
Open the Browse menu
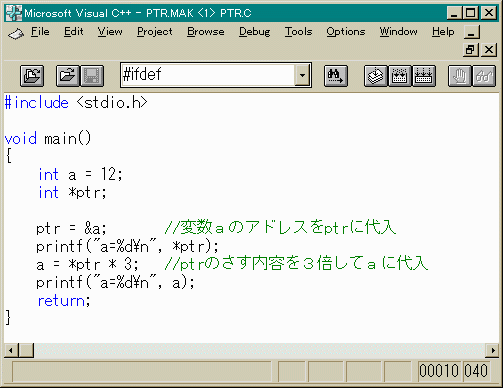(206, 32)
